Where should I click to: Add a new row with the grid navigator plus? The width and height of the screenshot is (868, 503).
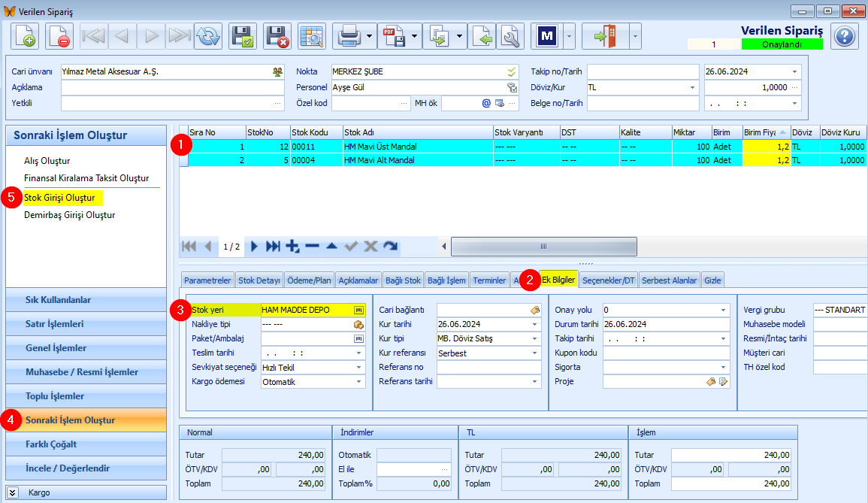(x=292, y=247)
